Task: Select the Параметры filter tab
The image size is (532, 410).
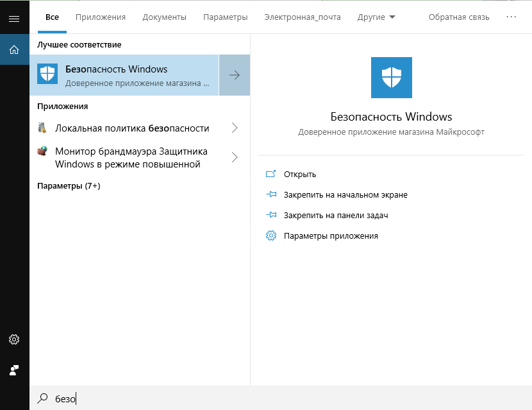Action: [225, 17]
